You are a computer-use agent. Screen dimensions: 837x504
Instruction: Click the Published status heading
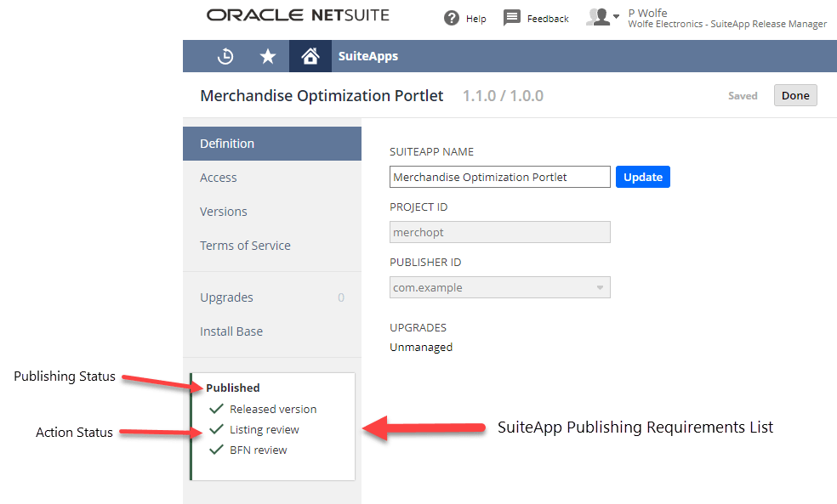(x=233, y=388)
